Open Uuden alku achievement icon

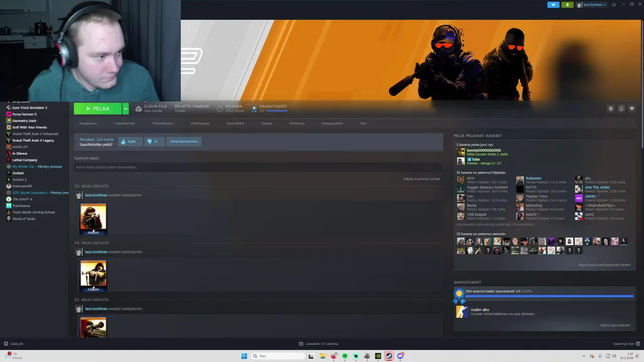(x=461, y=312)
